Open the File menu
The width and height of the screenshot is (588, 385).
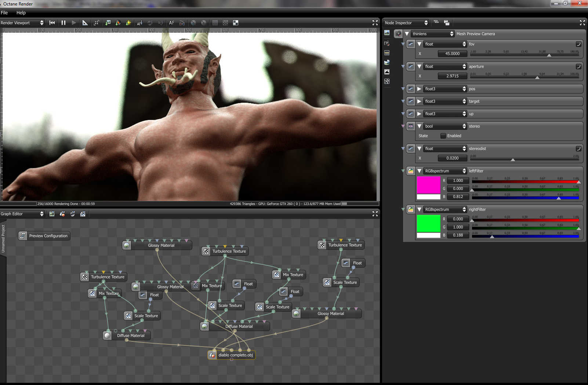(x=4, y=12)
